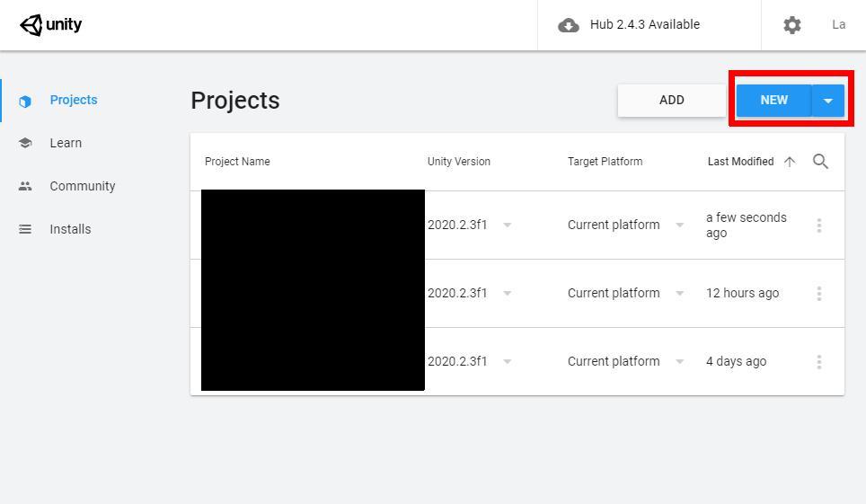866x504 pixels.
Task: Open the Projects tab in the sidebar
Action: 74,100
